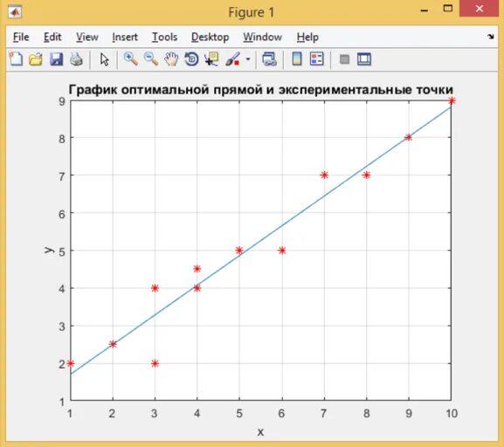
Task: Open the File menu
Action: click(x=21, y=37)
